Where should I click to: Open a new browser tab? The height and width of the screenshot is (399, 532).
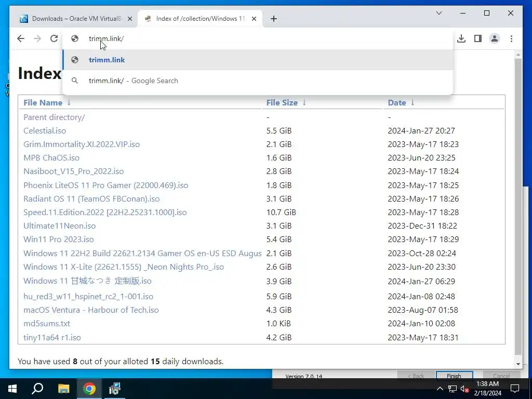(x=274, y=19)
